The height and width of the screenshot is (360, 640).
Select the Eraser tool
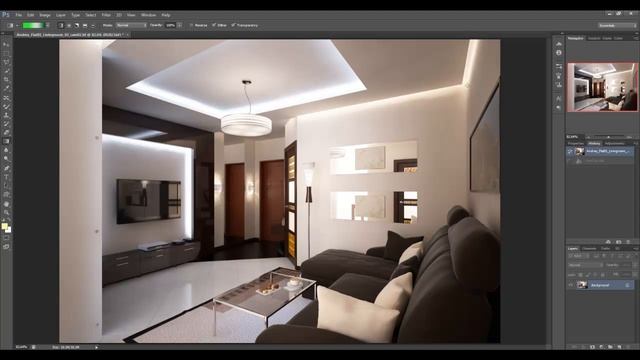point(6,133)
